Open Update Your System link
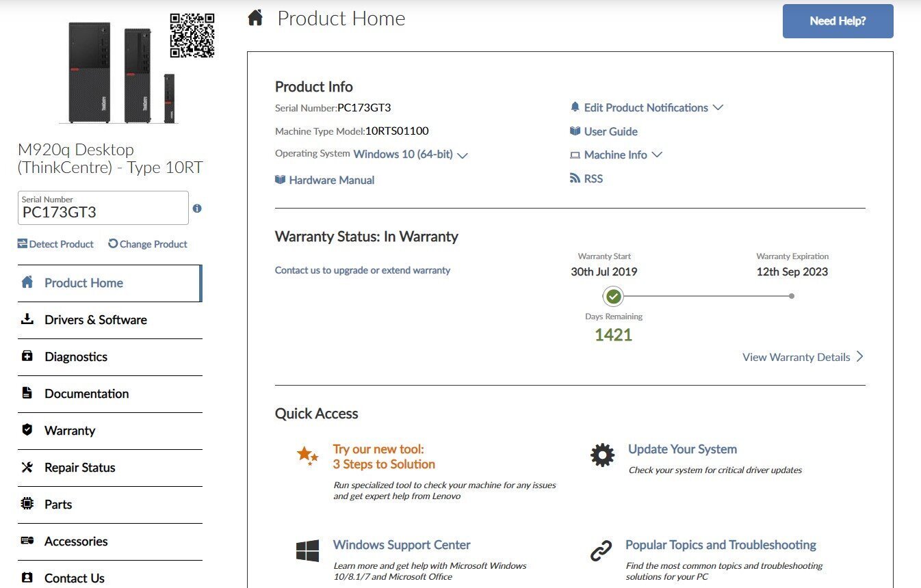The height and width of the screenshot is (588, 921). click(x=682, y=449)
